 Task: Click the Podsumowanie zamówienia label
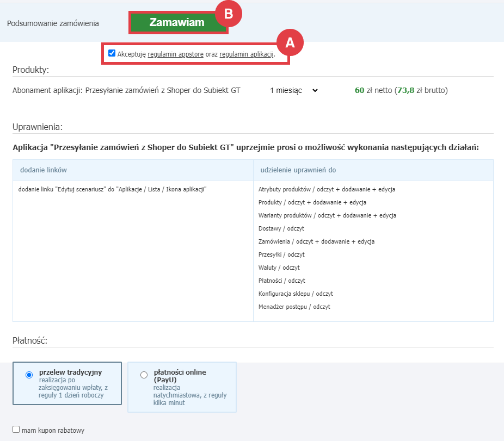(53, 23)
